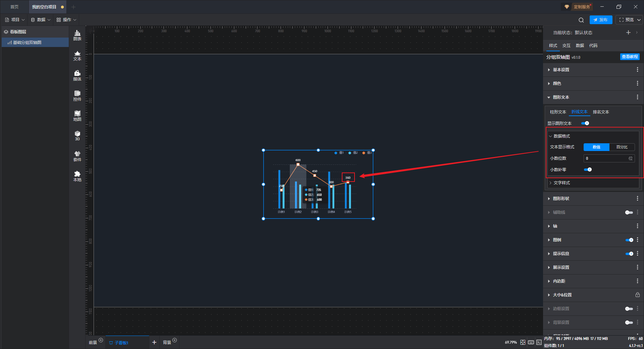Open the 图表 chart component category
This screenshot has height=349, width=644.
[x=77, y=35]
